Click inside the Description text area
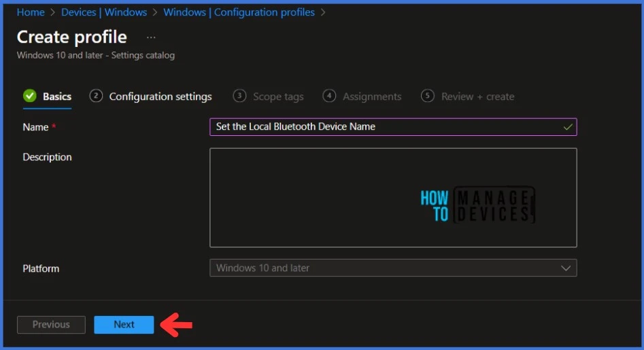This screenshot has width=644, height=350. click(393, 197)
